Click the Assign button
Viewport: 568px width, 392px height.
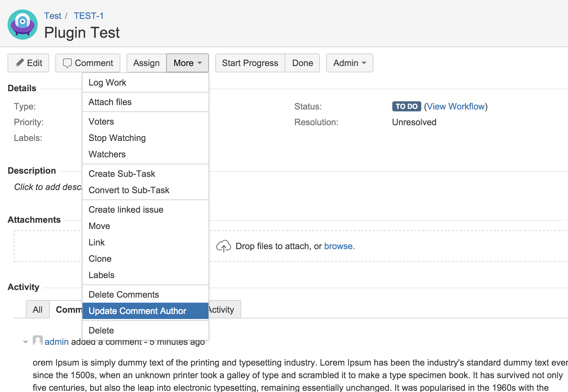click(146, 63)
